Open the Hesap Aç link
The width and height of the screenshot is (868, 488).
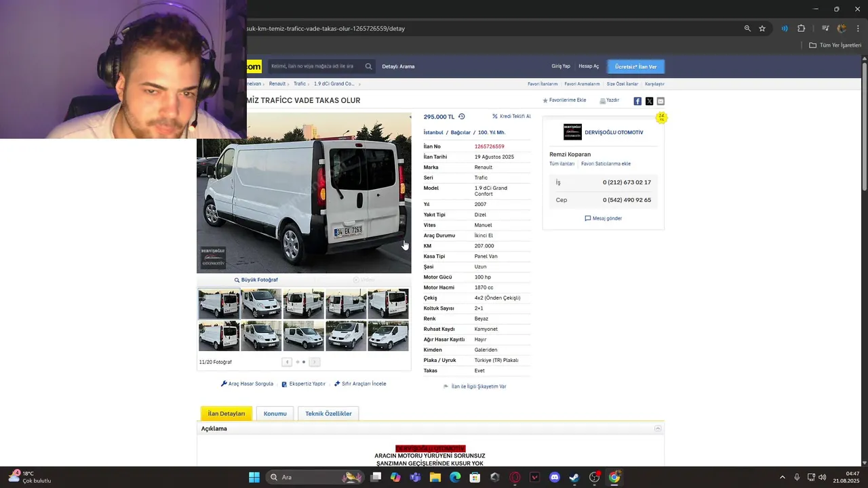click(x=589, y=66)
